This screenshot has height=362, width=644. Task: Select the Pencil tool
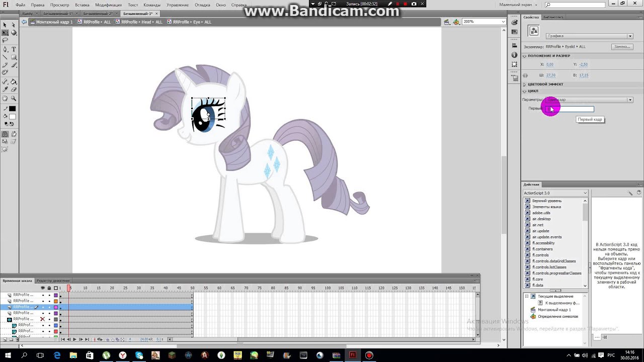coord(5,65)
